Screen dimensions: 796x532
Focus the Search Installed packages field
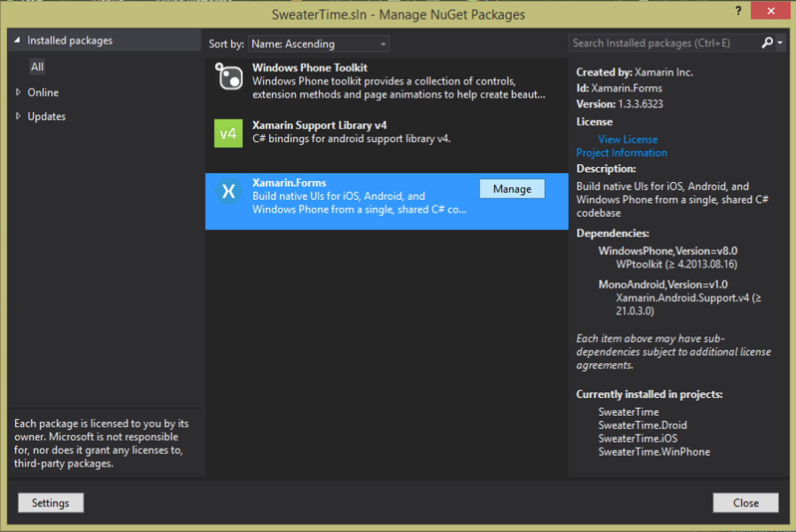tap(664, 43)
